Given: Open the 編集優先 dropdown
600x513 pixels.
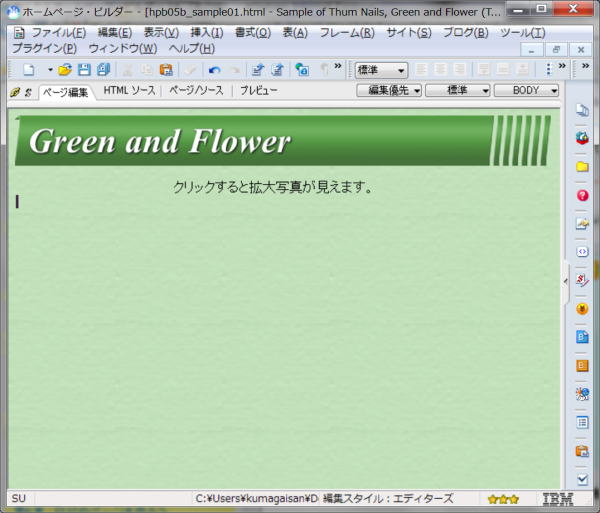Looking at the screenshot, I should tap(388, 91).
